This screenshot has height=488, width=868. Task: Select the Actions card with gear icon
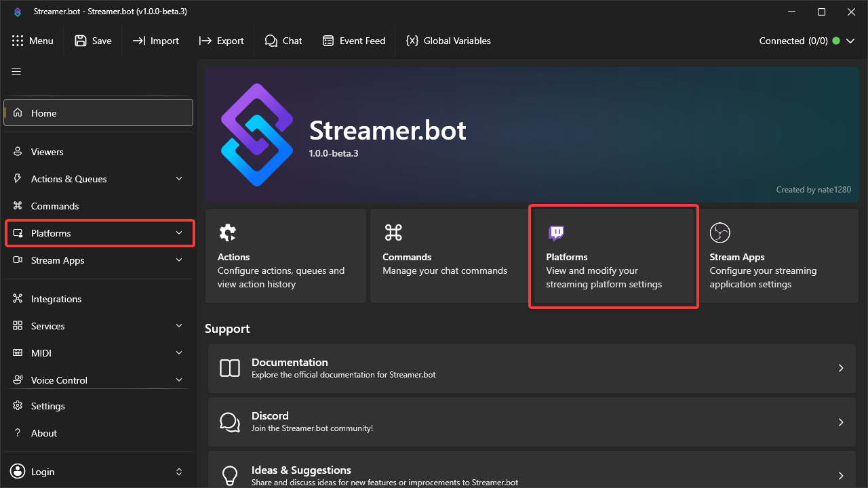(285, 256)
